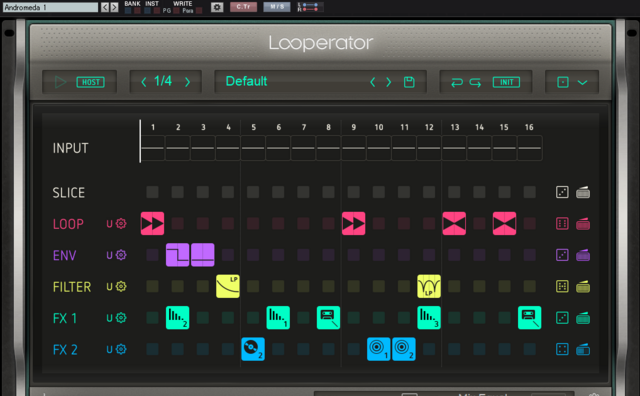Select the previous preset arrow
This screenshot has width=640, height=396.
click(372, 82)
